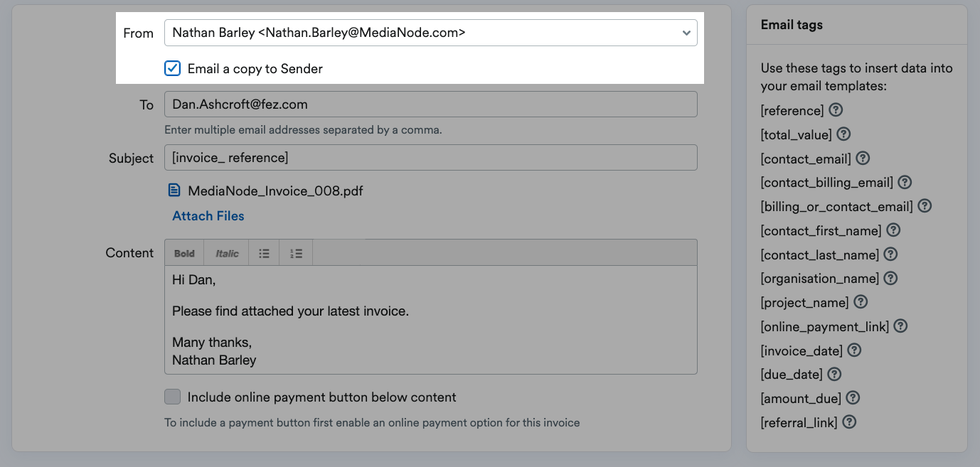Open help for the [organisation_name] tag
This screenshot has width=980, height=467.
[890, 278]
